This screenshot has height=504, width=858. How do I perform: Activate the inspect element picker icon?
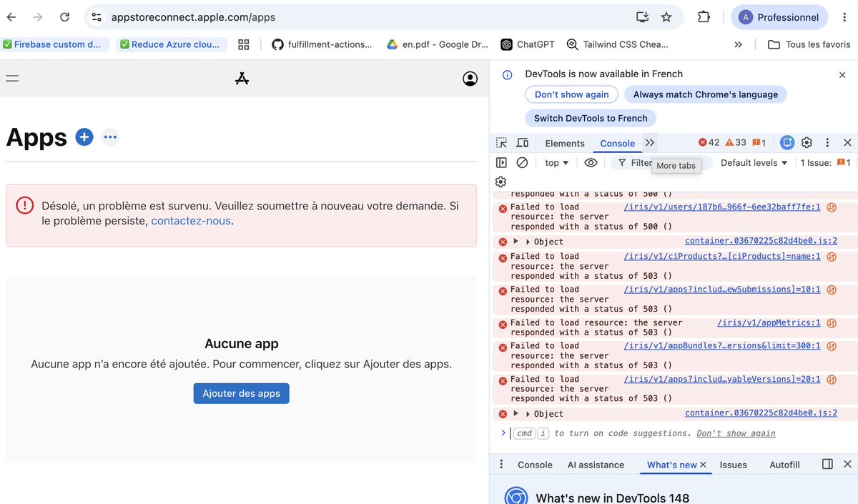click(x=502, y=143)
